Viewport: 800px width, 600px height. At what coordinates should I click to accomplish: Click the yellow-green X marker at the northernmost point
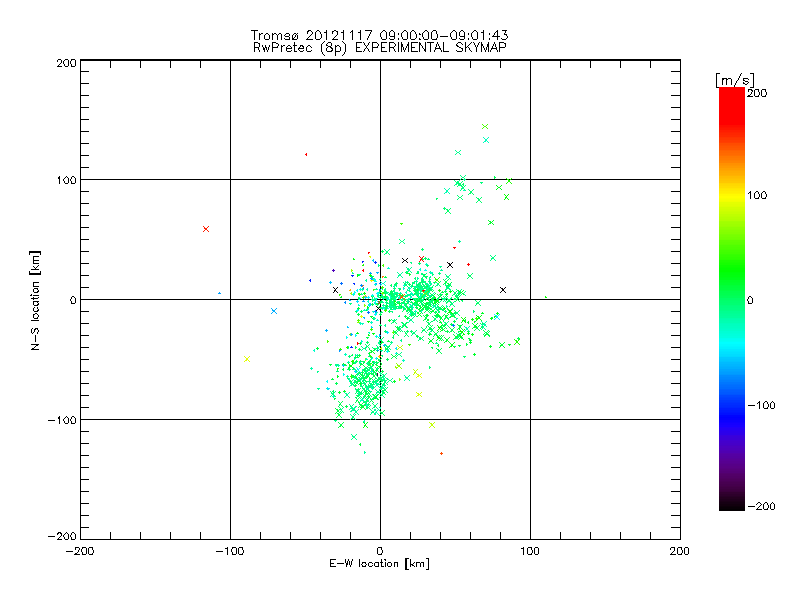click(485, 127)
